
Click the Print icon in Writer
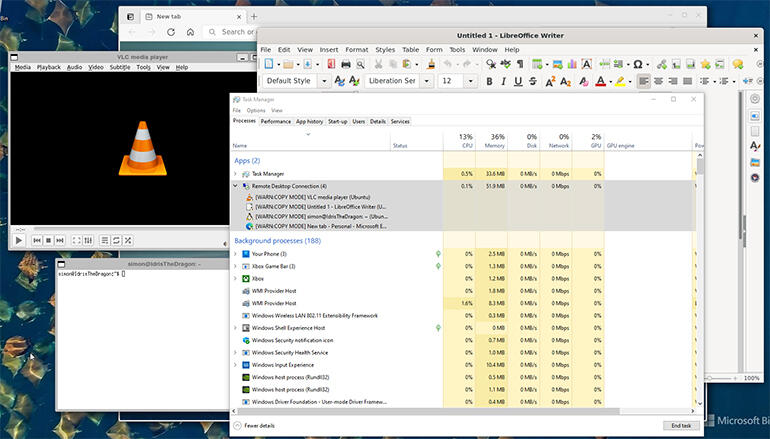(x=346, y=64)
